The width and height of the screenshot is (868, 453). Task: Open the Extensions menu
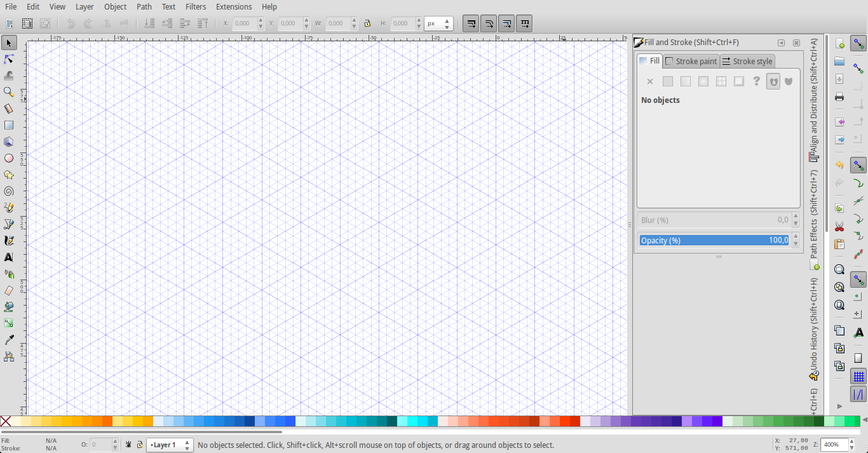click(x=234, y=6)
